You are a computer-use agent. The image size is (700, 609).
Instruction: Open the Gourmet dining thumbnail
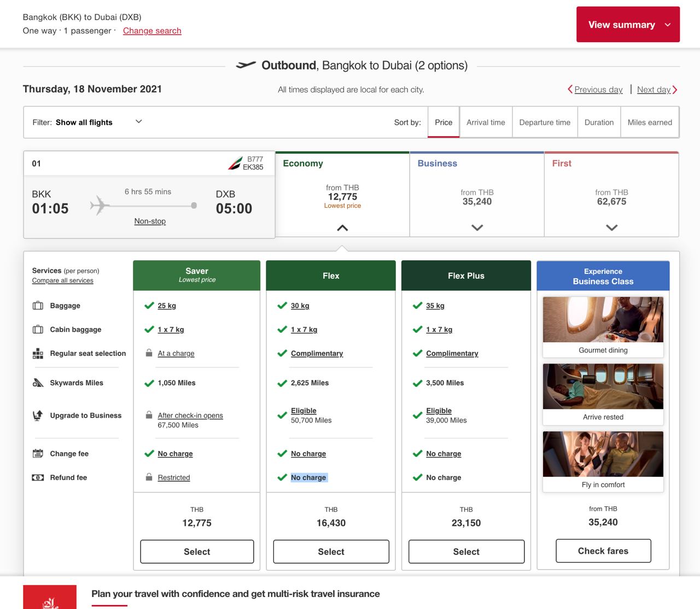pyautogui.click(x=603, y=327)
